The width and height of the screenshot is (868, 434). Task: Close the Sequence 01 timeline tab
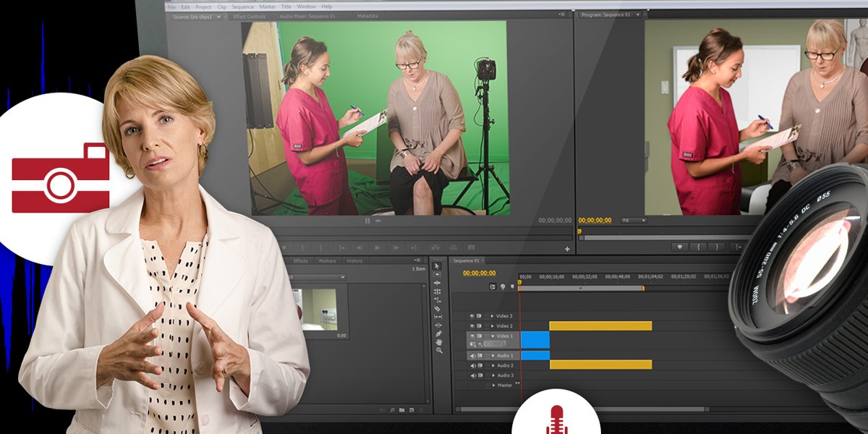point(484,260)
